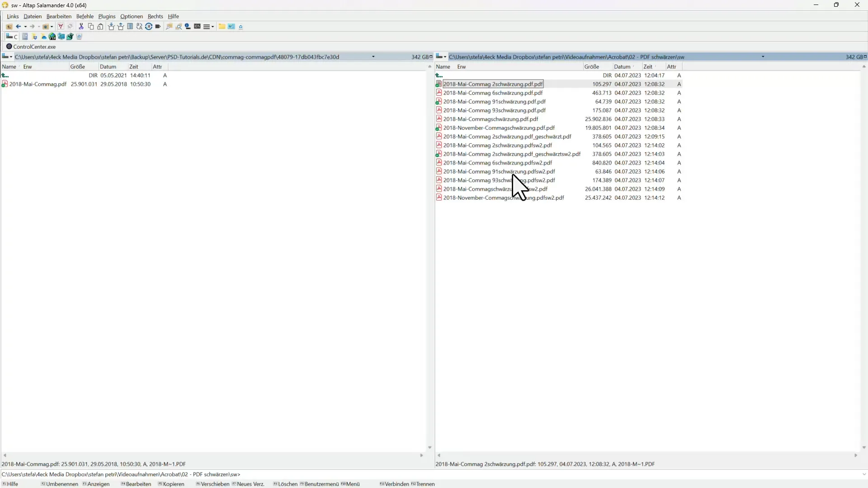Screen dimensions: 868x488
Task: Open the Optionen menu
Action: tap(132, 16)
